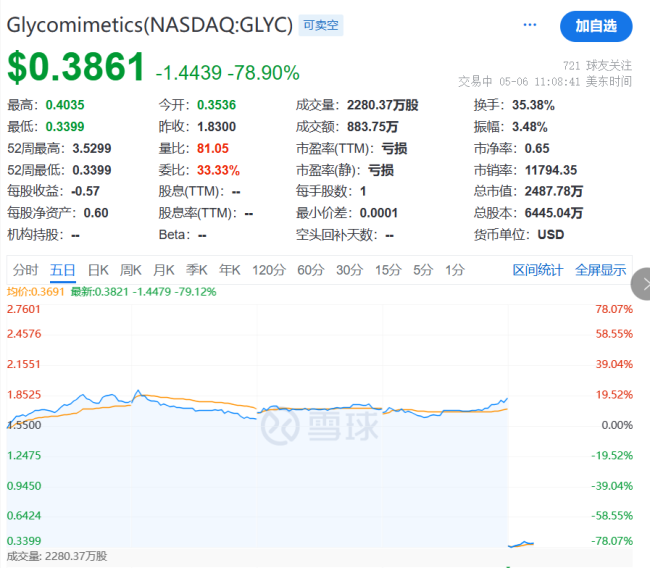
Task: Click the 每股净资产 value 0.60
Action: click(x=96, y=213)
